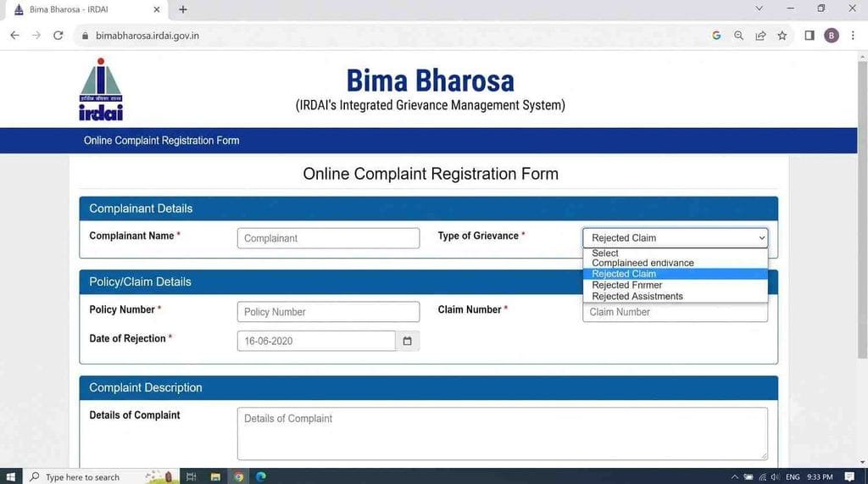Reload the Bima Bharosa page
This screenshot has width=868, height=484.
coord(58,36)
